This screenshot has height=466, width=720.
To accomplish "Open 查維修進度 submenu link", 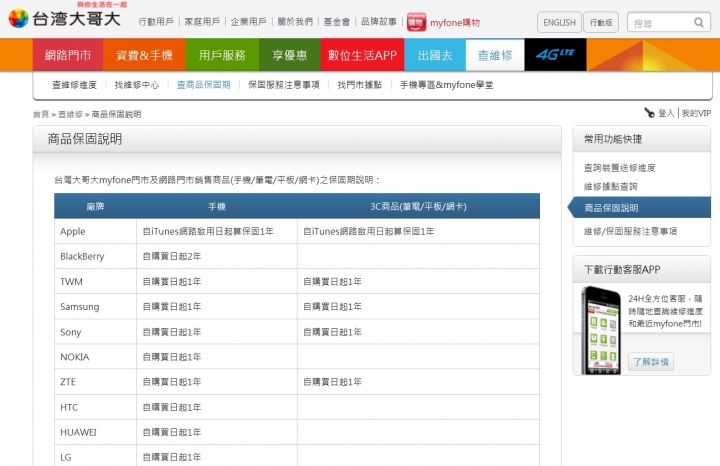I will click(74, 85).
